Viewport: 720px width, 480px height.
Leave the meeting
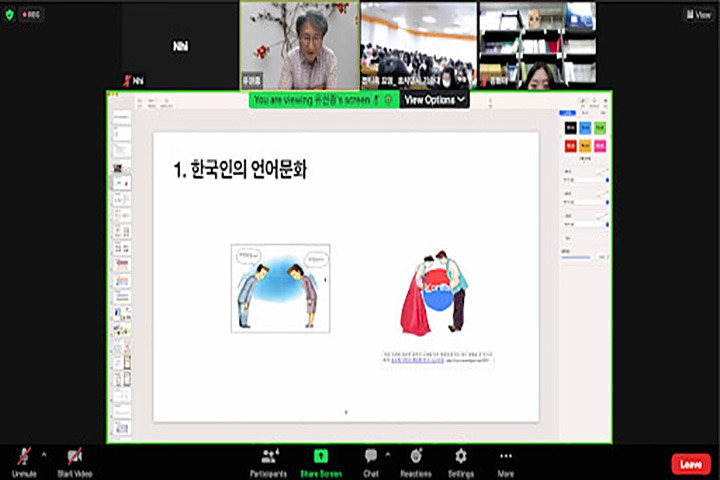coord(690,464)
